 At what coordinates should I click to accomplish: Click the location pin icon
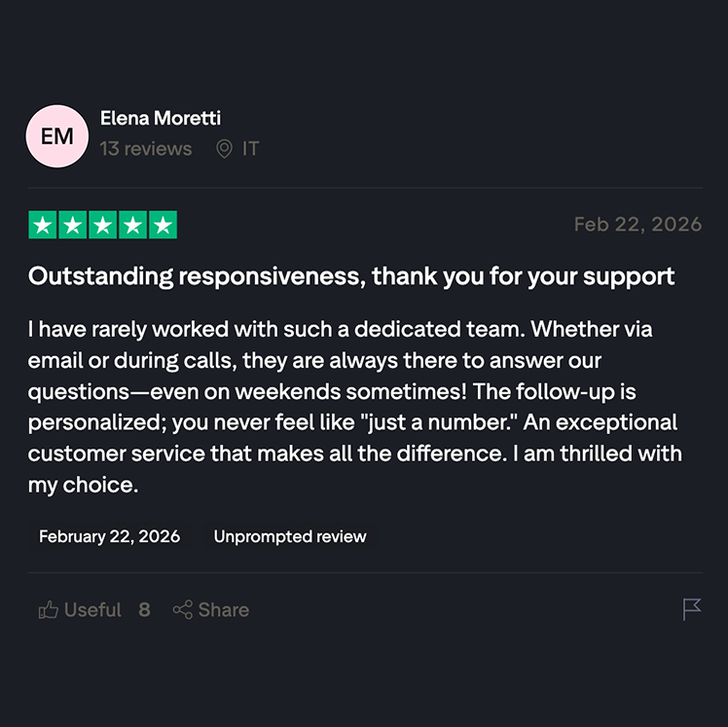(224, 149)
